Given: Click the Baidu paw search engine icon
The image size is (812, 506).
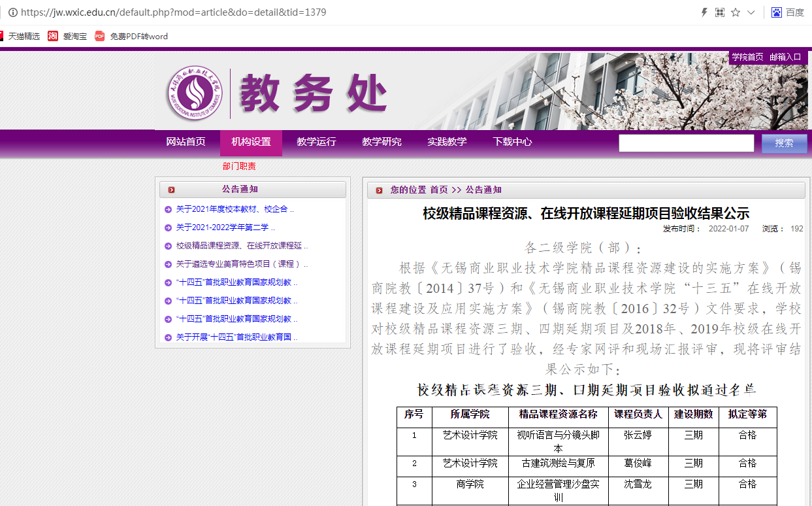Looking at the screenshot, I should [x=777, y=12].
